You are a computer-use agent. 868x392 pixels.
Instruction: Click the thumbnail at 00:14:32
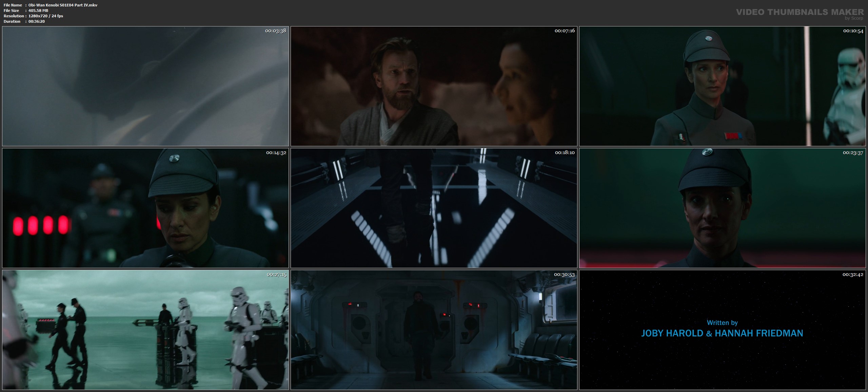point(145,208)
